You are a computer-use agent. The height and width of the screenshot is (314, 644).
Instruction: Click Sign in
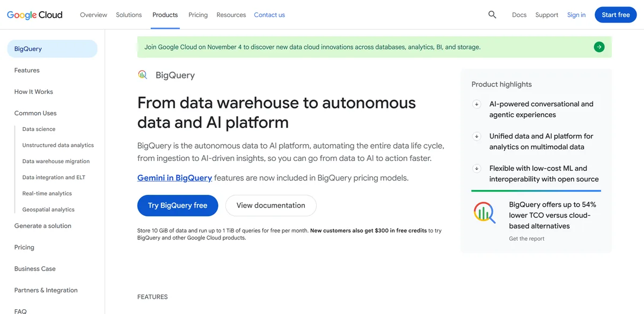[x=576, y=15]
